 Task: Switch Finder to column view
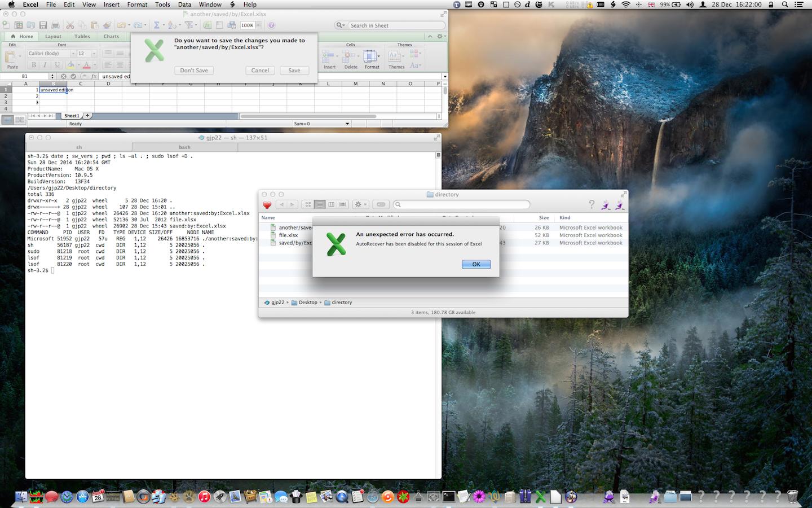pos(331,204)
